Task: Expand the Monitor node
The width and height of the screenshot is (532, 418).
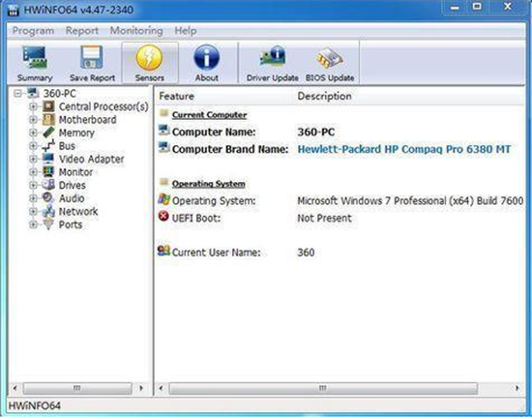Action: (33, 172)
